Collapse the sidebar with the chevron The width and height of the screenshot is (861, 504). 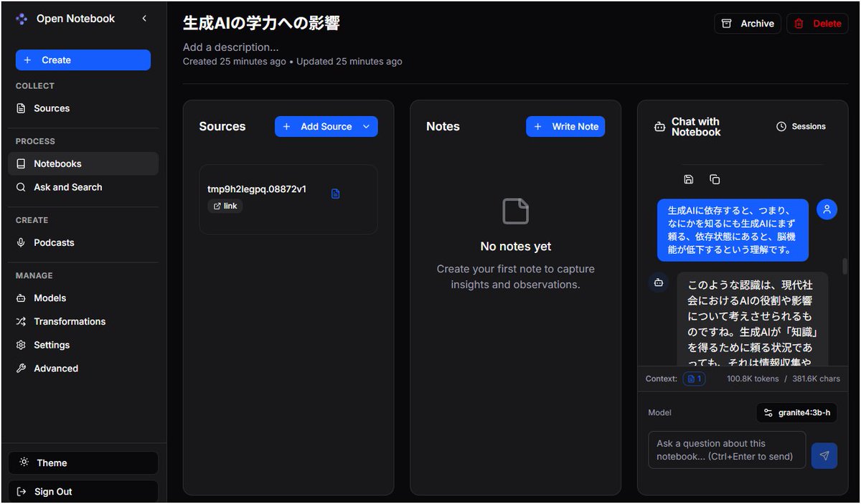coord(144,19)
